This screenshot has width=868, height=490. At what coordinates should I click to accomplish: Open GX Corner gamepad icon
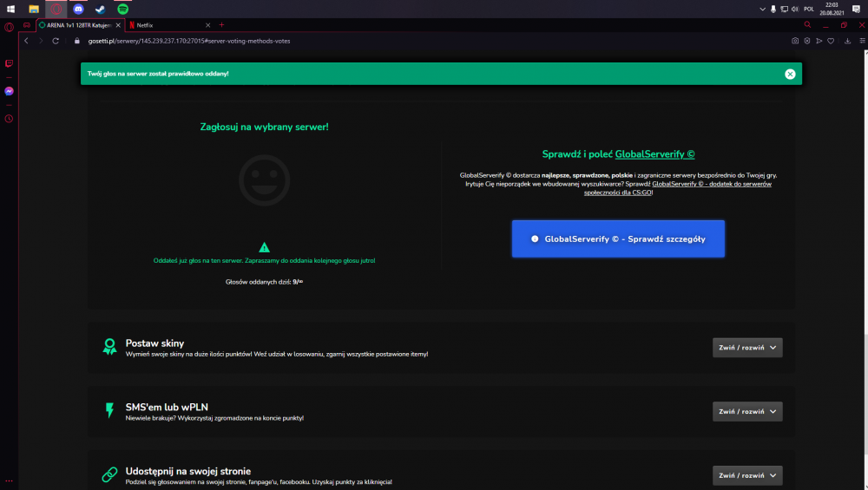point(27,25)
